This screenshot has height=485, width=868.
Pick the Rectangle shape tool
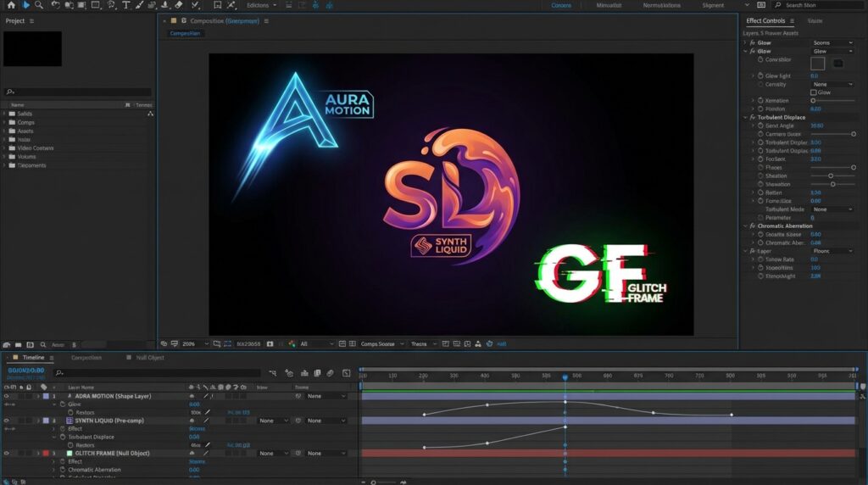97,5
